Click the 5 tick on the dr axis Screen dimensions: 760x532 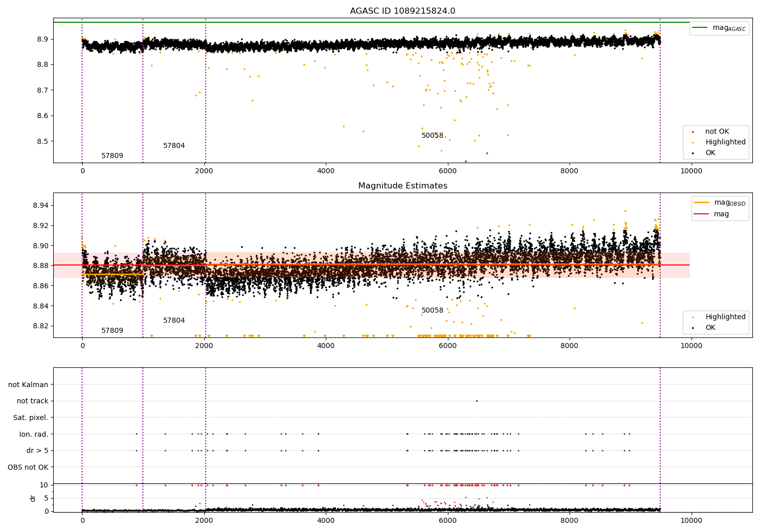tap(47, 499)
